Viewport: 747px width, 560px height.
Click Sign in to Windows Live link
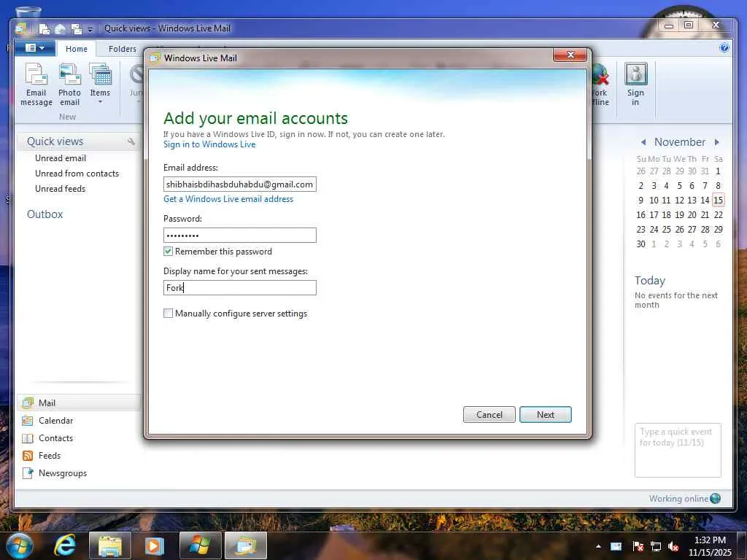tap(209, 144)
